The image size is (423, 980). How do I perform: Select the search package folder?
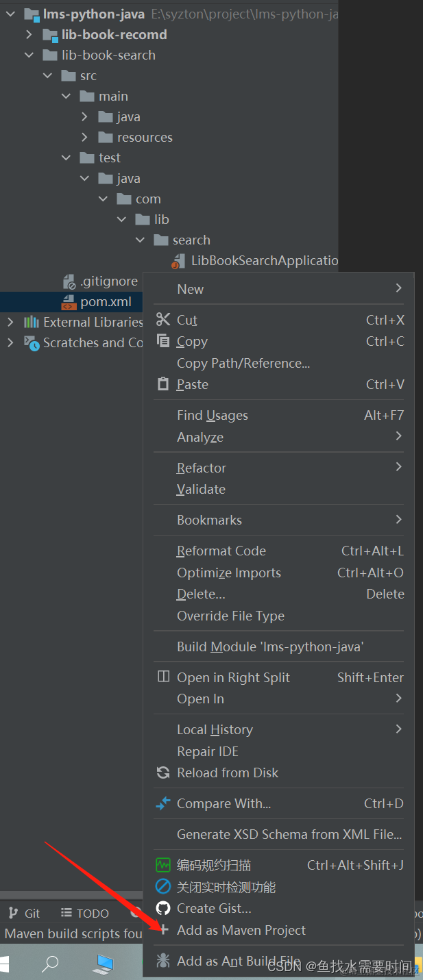(182, 240)
